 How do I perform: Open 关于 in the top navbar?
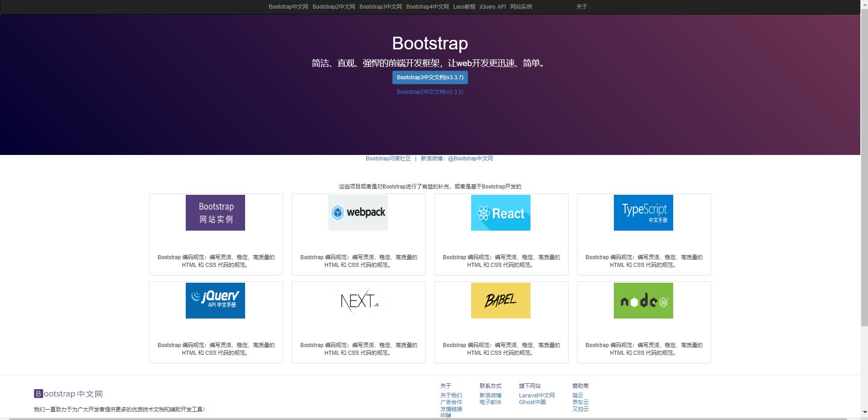582,7
